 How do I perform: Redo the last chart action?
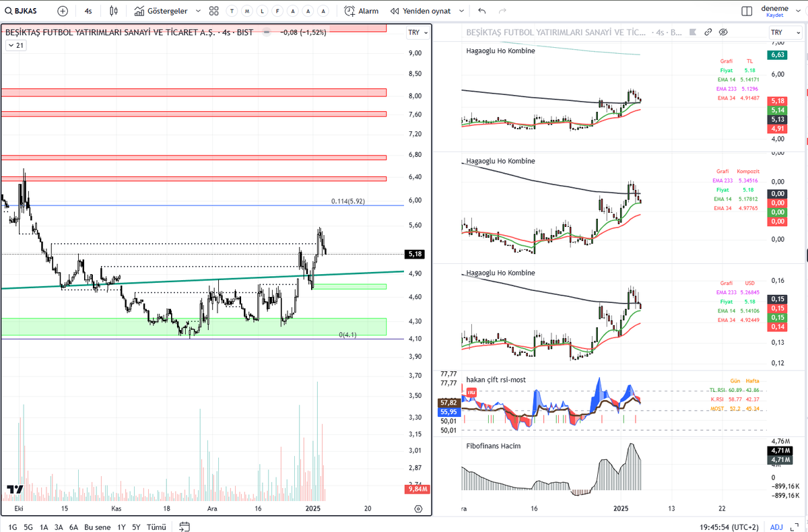tap(502, 11)
